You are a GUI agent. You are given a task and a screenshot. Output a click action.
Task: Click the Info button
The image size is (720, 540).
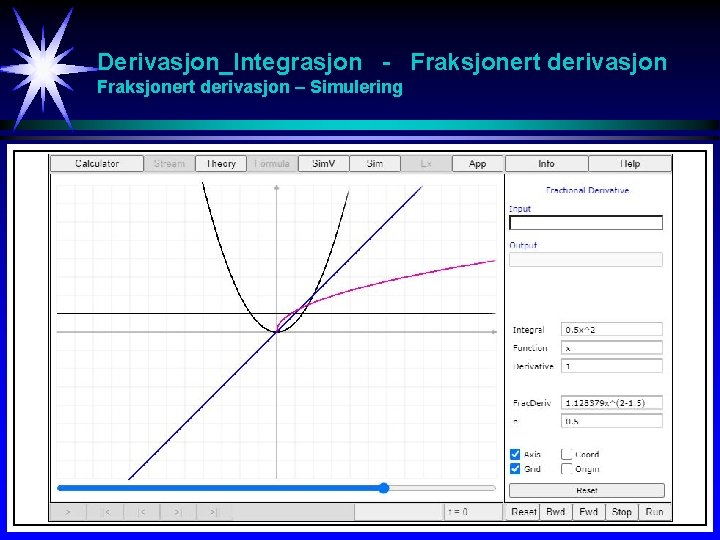[546, 164]
